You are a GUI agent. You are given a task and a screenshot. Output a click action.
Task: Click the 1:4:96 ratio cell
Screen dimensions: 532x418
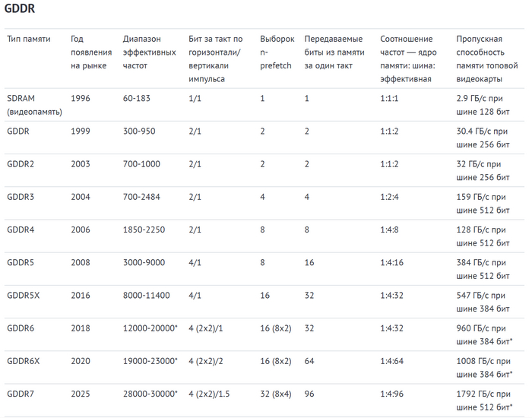coord(394,394)
